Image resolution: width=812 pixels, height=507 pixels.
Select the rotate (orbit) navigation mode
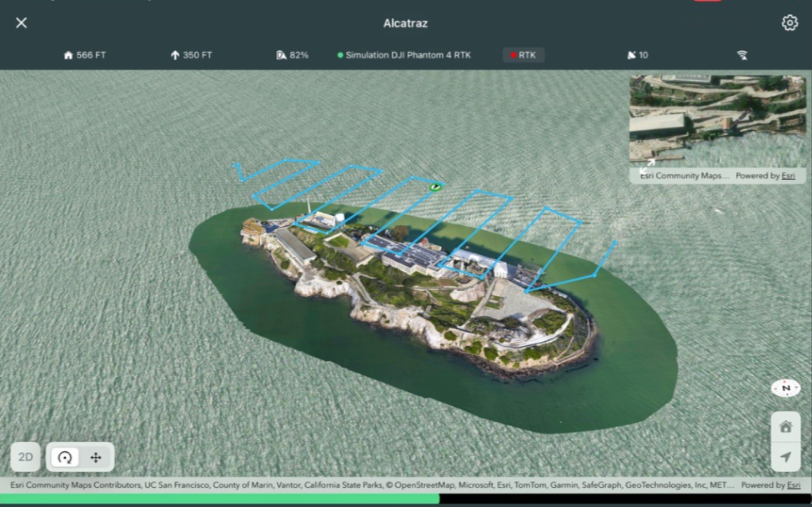coord(65,457)
